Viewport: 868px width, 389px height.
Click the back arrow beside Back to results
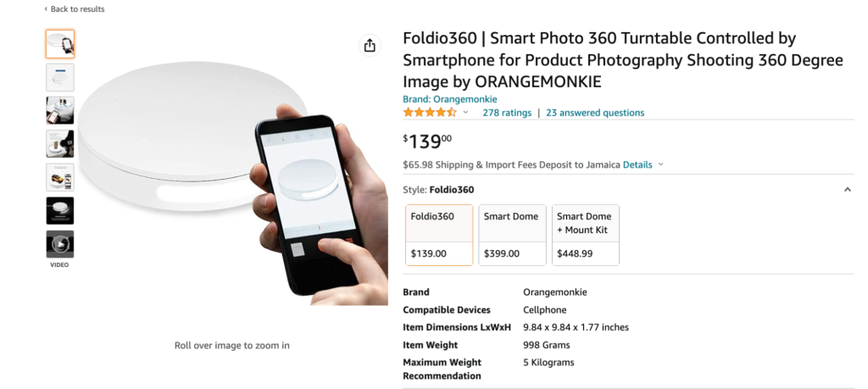coord(46,9)
